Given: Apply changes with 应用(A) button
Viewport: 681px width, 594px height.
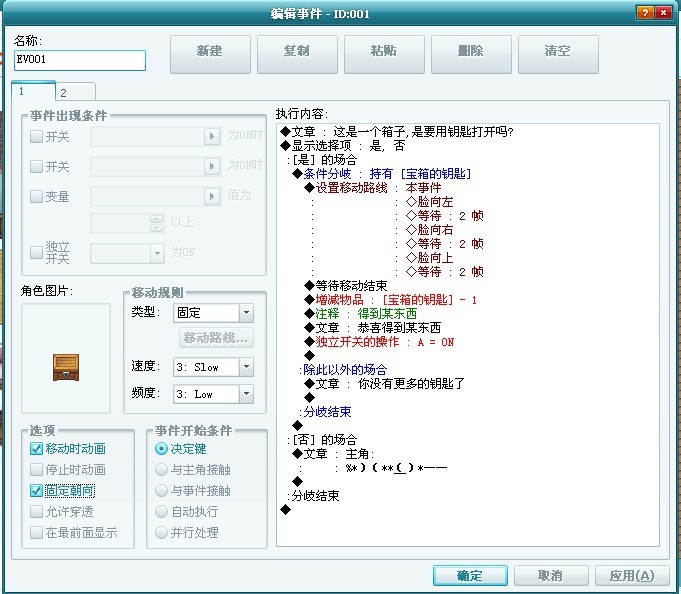Looking at the screenshot, I should [x=632, y=575].
